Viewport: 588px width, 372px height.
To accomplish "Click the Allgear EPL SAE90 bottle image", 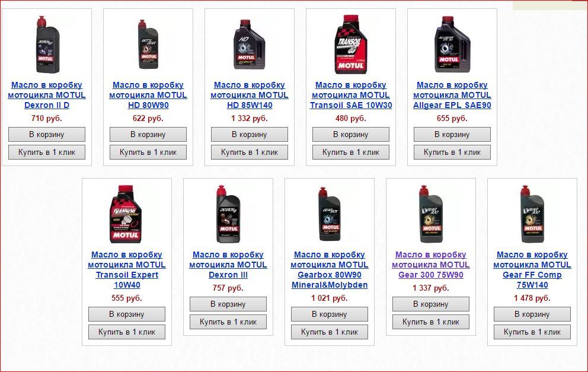I will click(x=452, y=44).
